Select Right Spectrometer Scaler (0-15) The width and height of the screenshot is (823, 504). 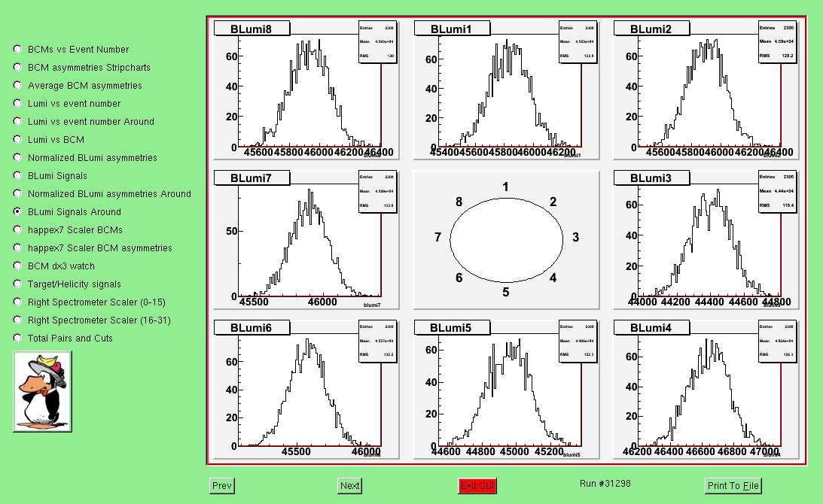coord(17,302)
